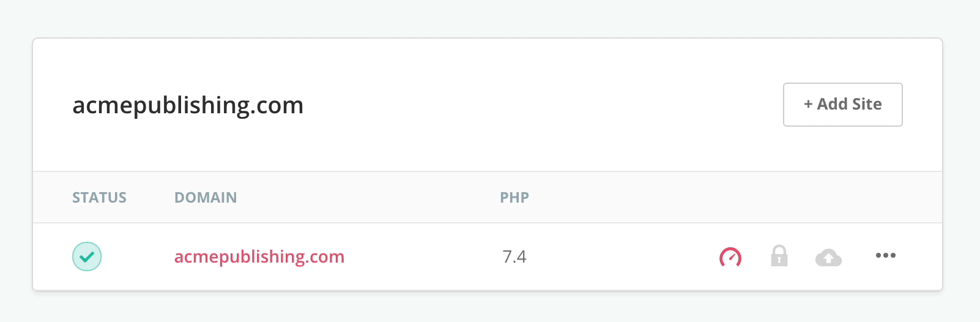Sort by the STATUS column header
This screenshot has width=980, height=322.
tap(99, 198)
